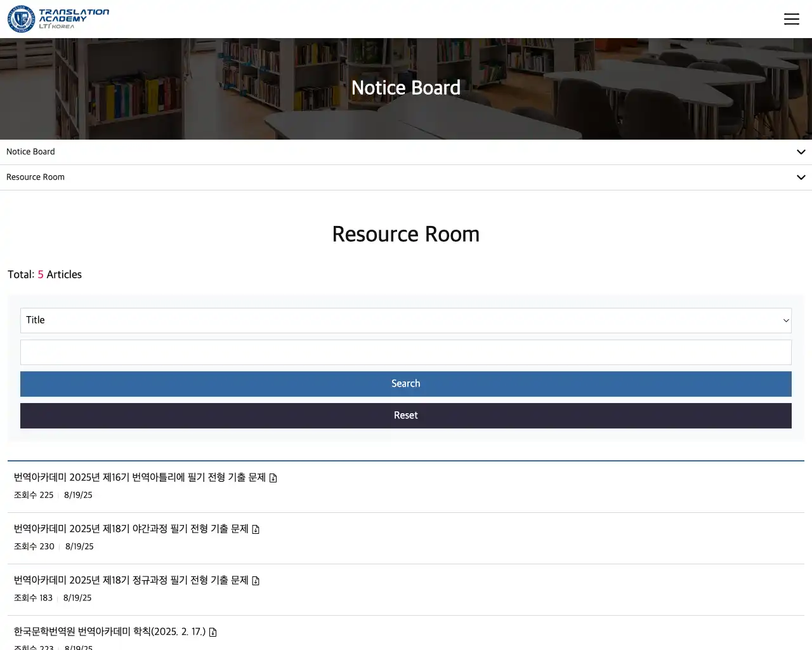
Task: Select the Notice Board menu label
Action: tap(30, 152)
